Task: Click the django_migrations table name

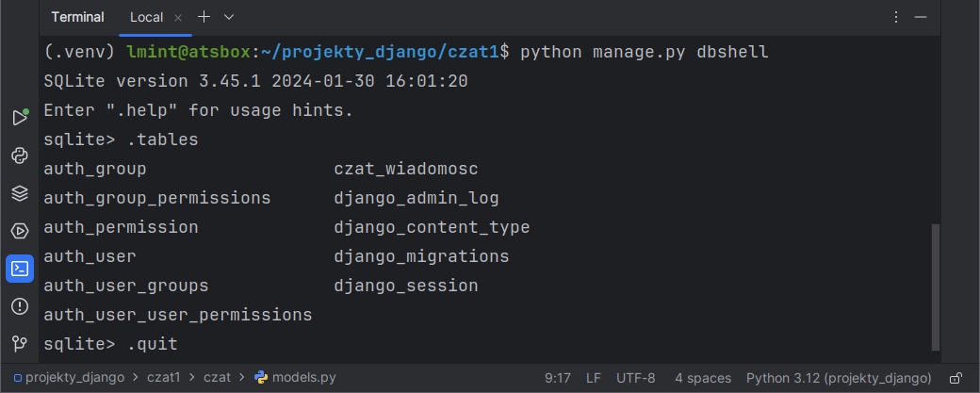Action: point(421,256)
